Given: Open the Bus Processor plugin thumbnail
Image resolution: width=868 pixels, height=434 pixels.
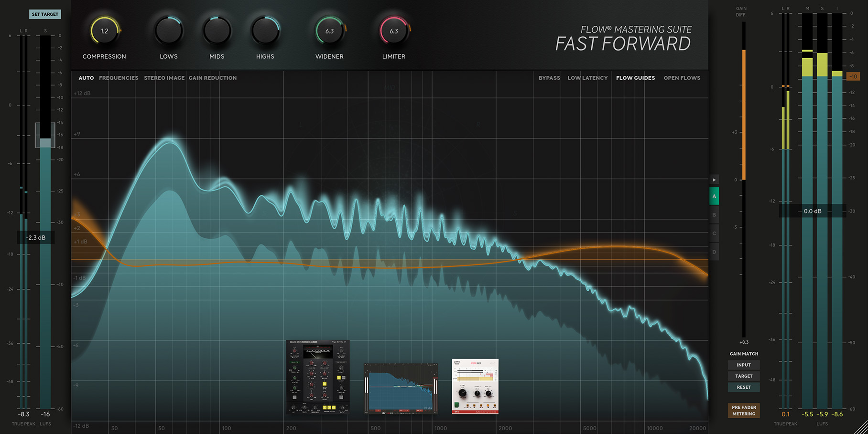Looking at the screenshot, I should pyautogui.click(x=318, y=377).
